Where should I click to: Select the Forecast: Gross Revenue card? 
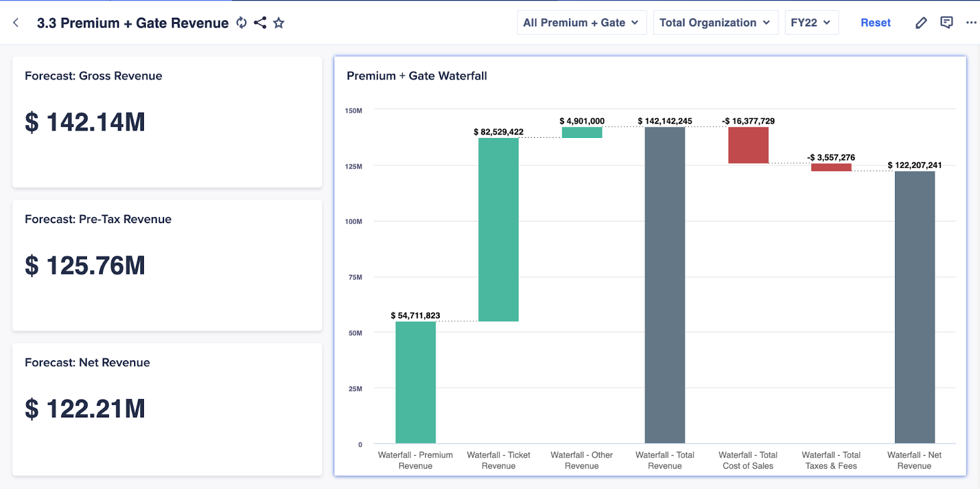click(167, 122)
